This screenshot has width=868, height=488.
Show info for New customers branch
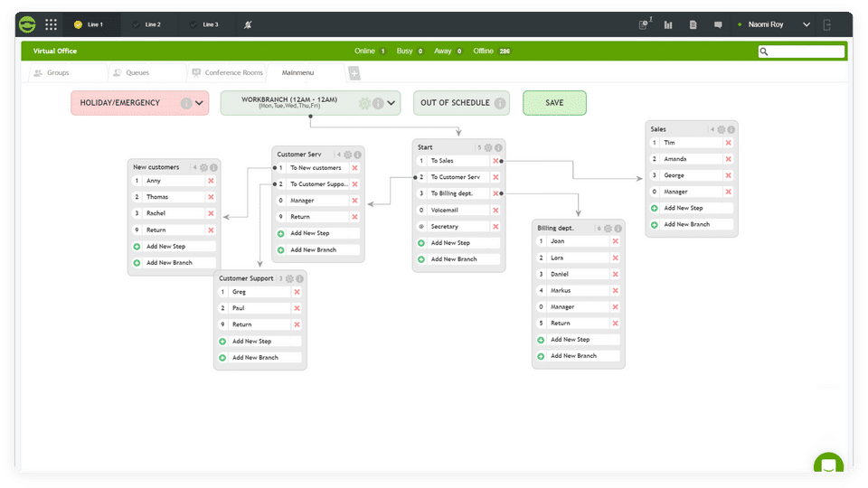tap(213, 168)
